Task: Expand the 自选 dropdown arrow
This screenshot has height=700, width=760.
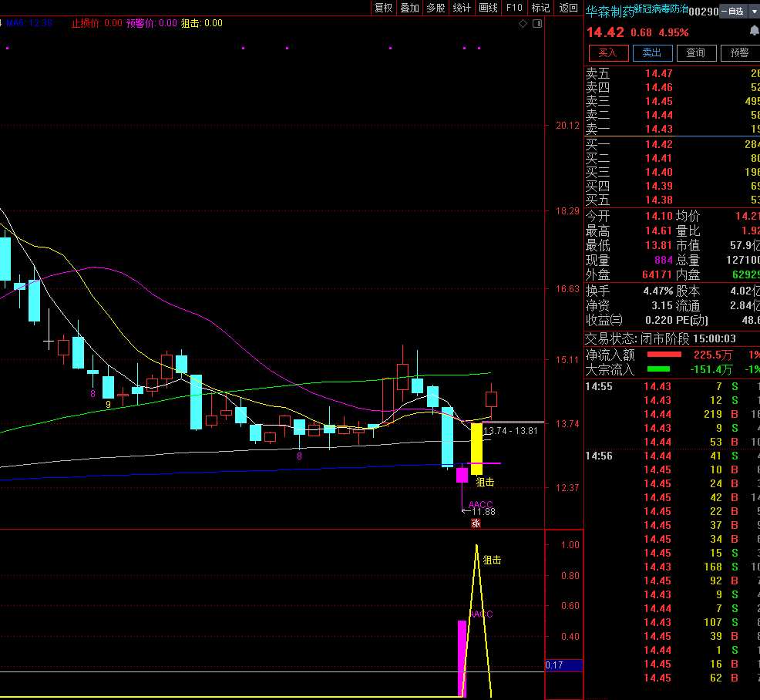Action: (x=754, y=11)
